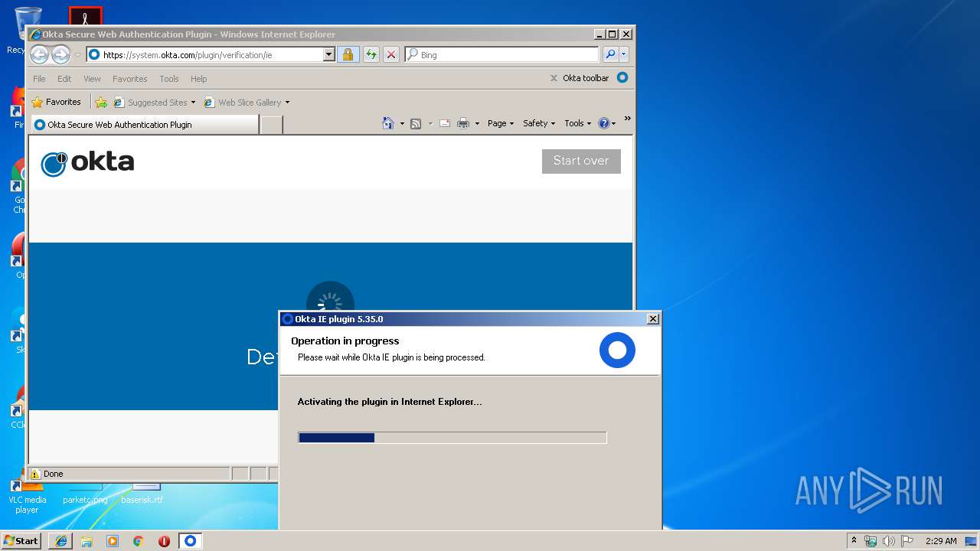Open the Windows Start button
Screen dimensions: 980x551
[x=21, y=540]
